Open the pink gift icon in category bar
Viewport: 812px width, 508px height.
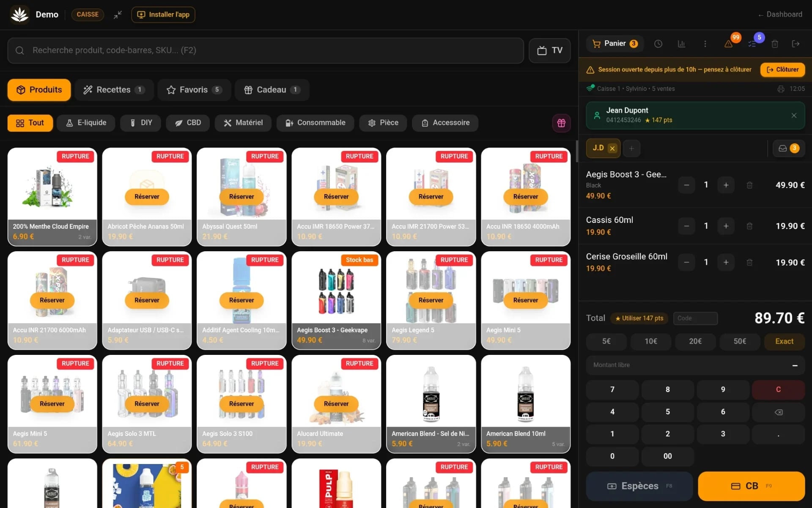coord(561,123)
